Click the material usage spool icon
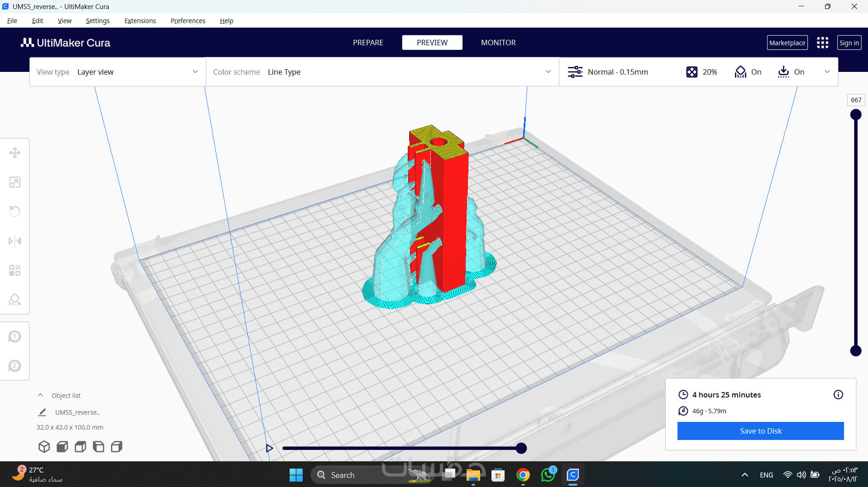 (x=683, y=411)
